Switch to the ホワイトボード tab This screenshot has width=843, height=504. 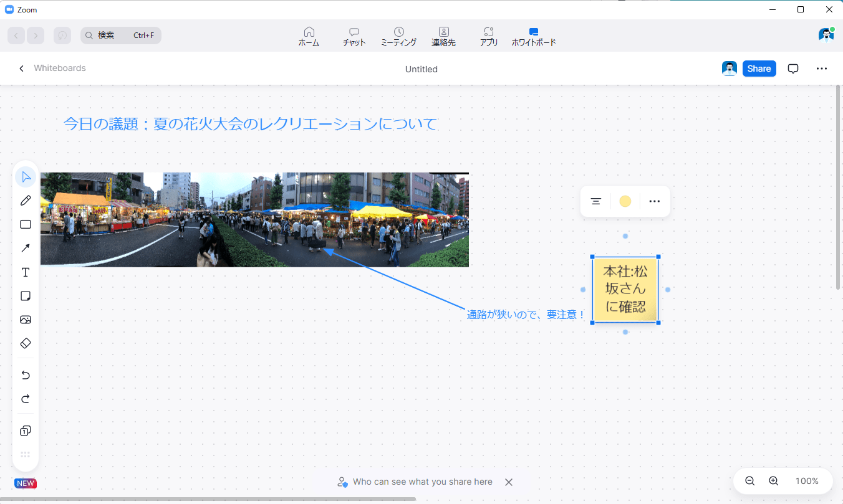[534, 37]
